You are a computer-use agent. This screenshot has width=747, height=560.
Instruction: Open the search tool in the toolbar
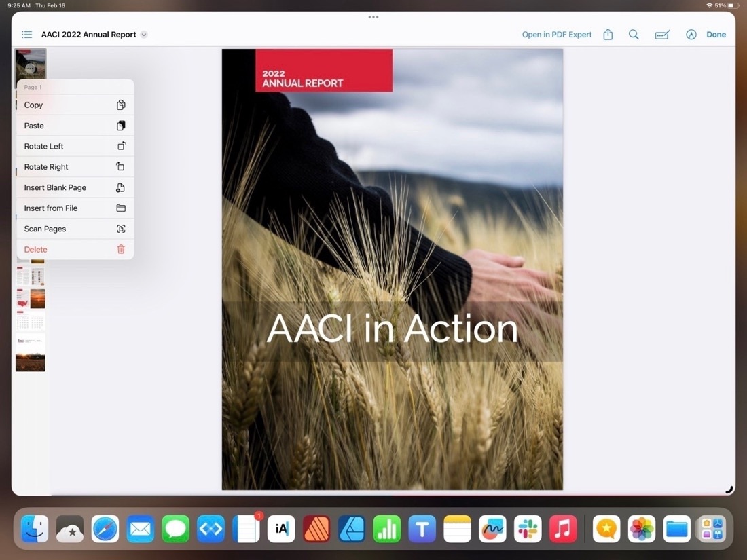634,34
